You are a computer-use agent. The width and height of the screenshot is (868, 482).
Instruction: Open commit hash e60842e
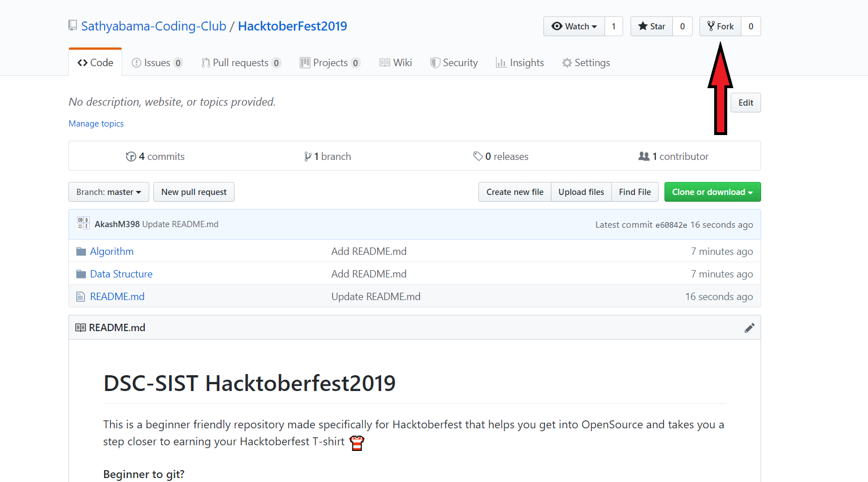pyautogui.click(x=671, y=225)
